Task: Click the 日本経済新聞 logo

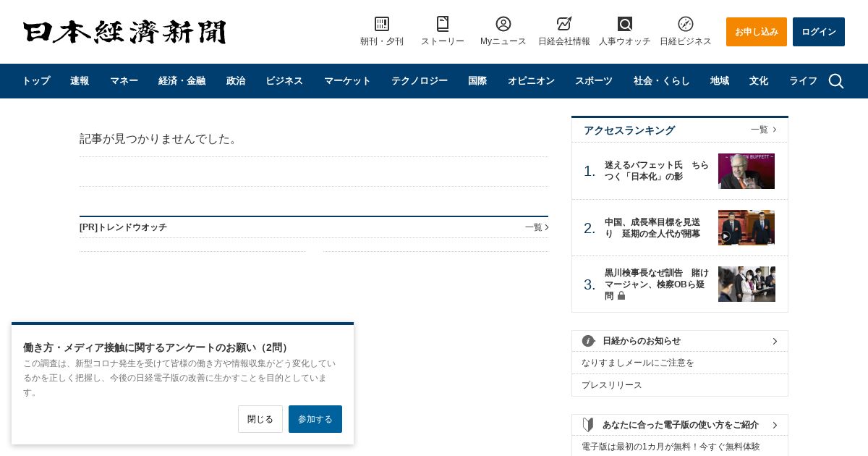Action: click(124, 32)
